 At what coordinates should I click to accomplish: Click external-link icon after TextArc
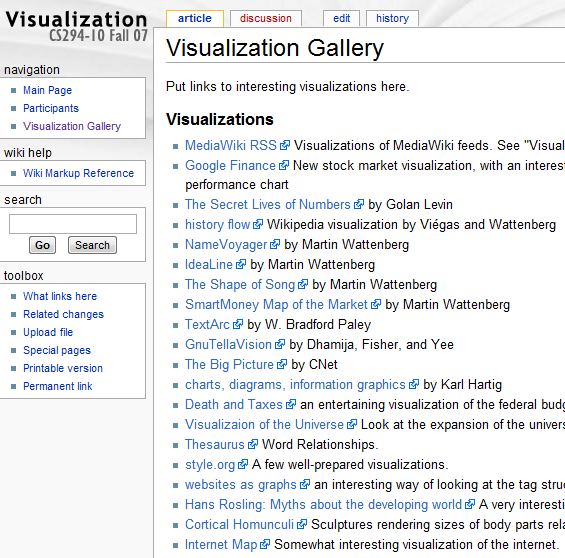[238, 324]
